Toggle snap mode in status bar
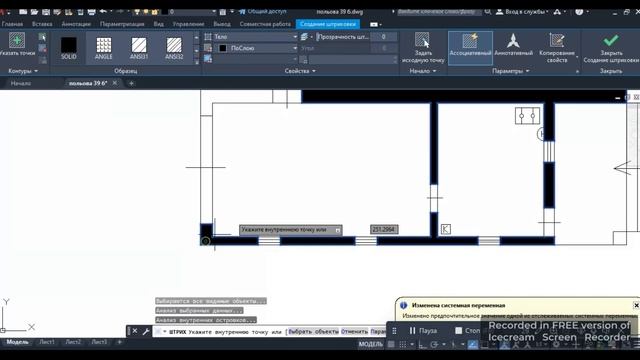Viewport: 640px width, 360px height. (x=403, y=344)
